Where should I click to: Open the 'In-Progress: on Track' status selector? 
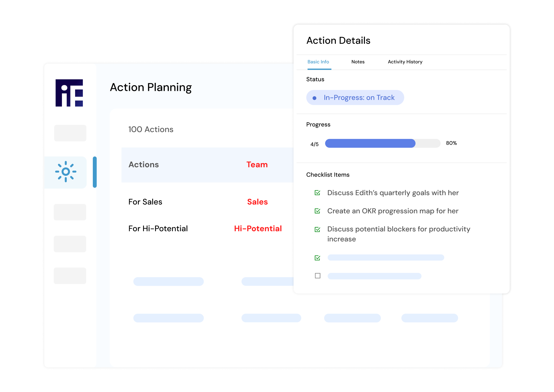click(x=355, y=97)
